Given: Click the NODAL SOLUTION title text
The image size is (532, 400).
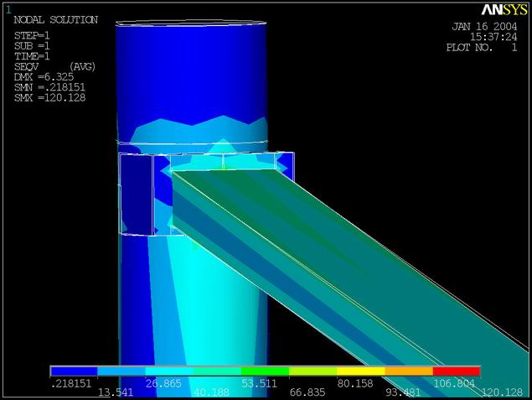Looking at the screenshot, I should tap(56, 19).
